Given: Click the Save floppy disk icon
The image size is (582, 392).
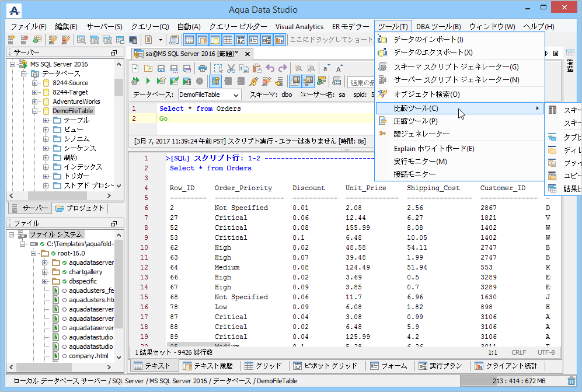Looking at the screenshot, I should 160,68.
